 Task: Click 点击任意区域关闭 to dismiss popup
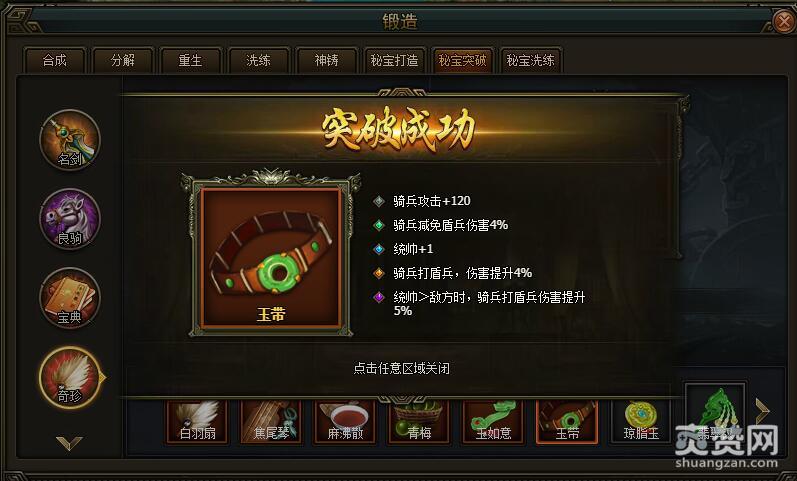(402, 368)
